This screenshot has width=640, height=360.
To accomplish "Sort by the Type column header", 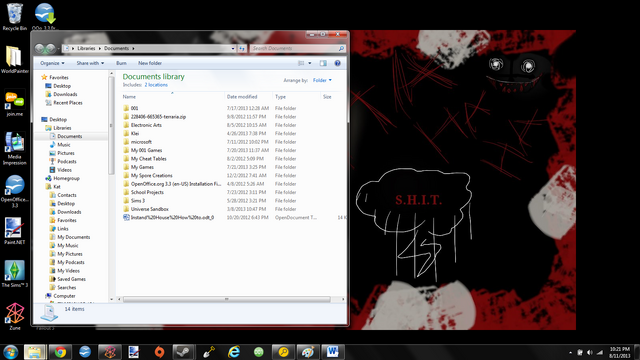I will (x=280, y=97).
